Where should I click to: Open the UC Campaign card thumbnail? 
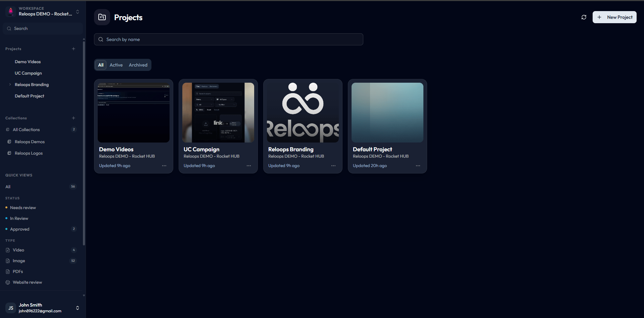coord(218,113)
